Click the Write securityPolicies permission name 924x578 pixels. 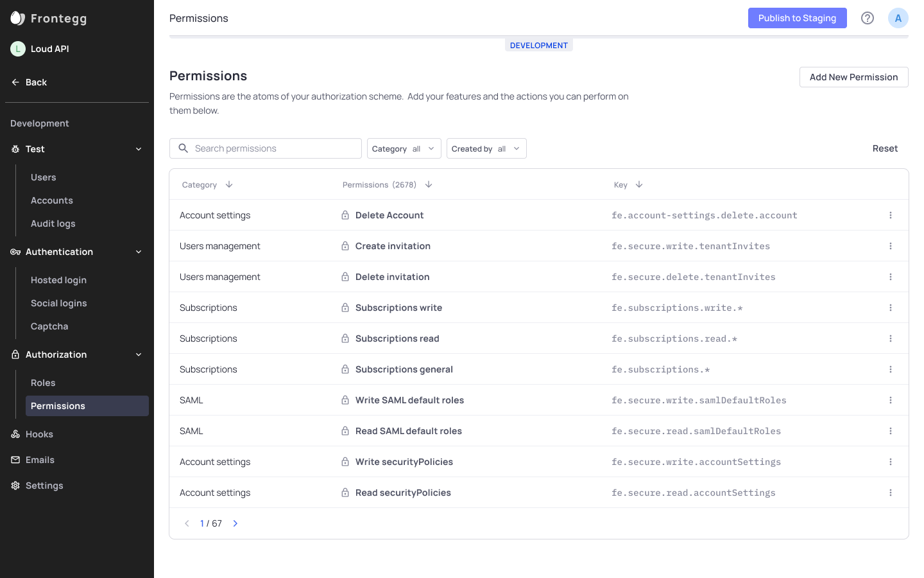[x=404, y=462]
